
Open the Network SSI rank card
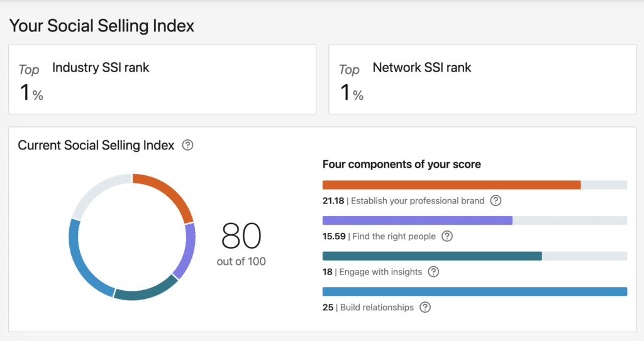point(482,79)
